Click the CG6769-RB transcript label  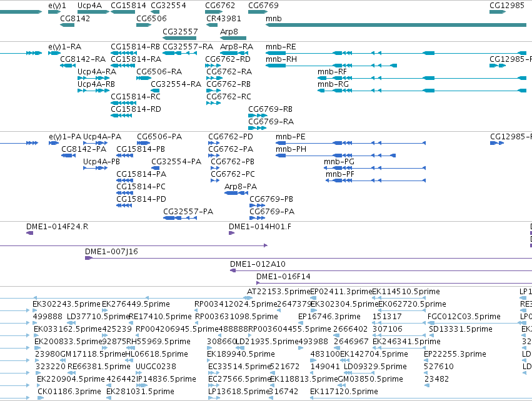click(271, 109)
